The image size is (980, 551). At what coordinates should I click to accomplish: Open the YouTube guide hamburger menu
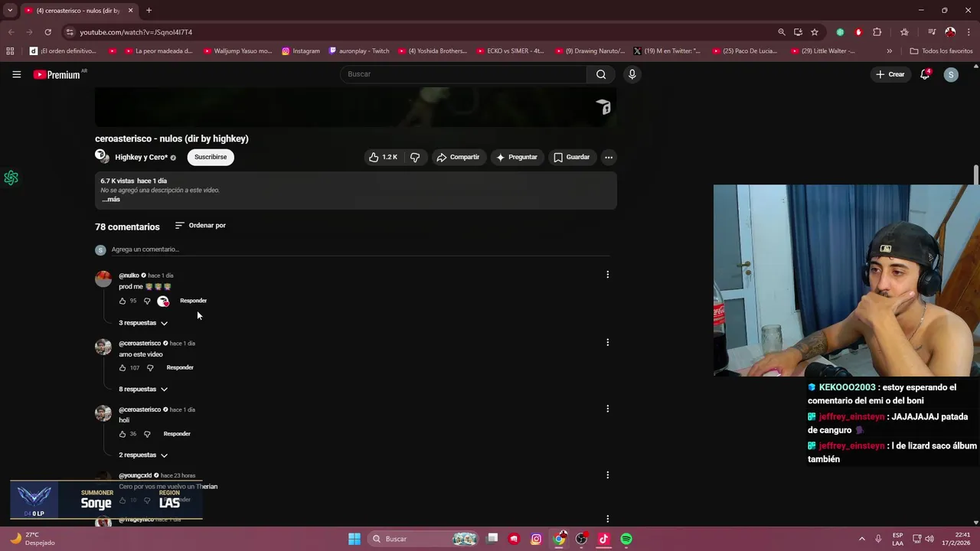[16, 74]
